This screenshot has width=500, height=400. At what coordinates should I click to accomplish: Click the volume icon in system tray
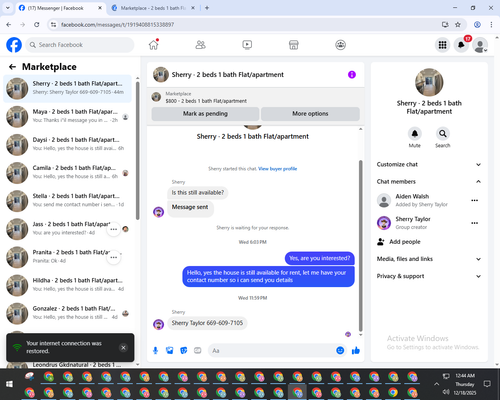(x=446, y=392)
